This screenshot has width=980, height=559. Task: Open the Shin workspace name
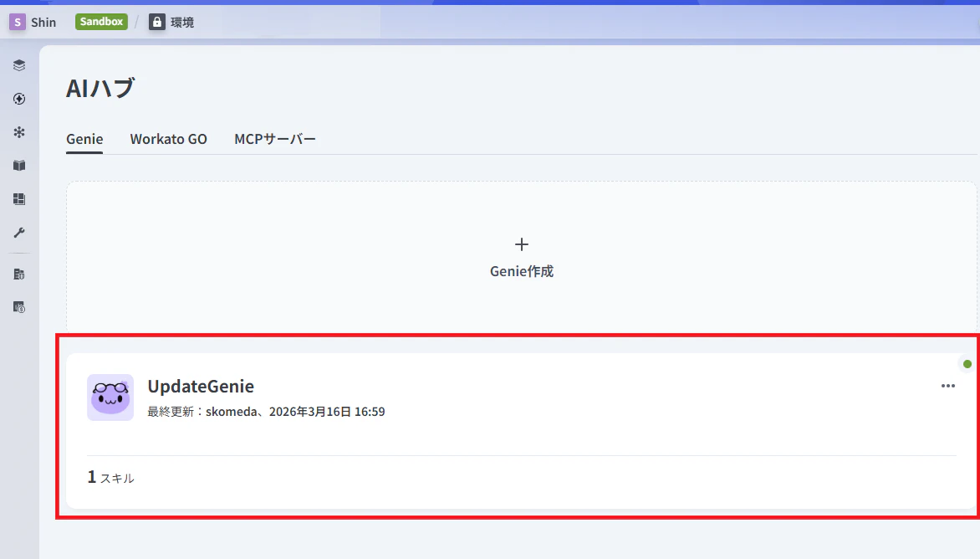(43, 22)
